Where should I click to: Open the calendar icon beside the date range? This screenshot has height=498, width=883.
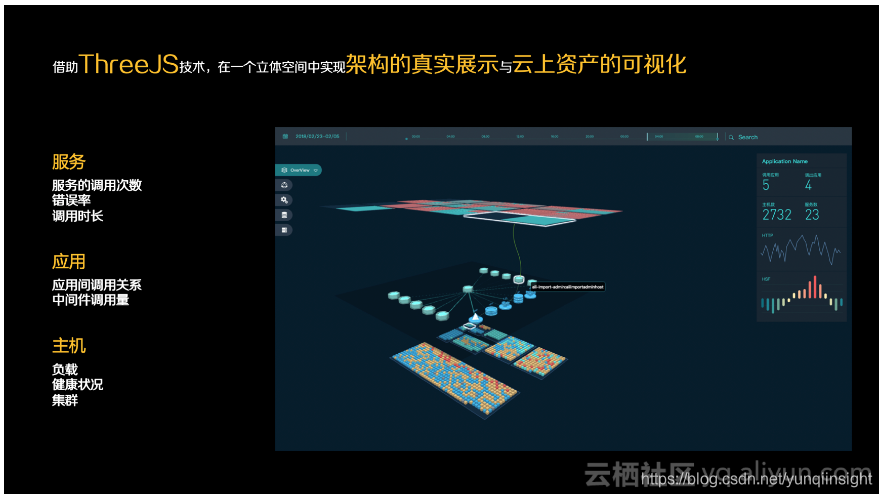[285, 136]
